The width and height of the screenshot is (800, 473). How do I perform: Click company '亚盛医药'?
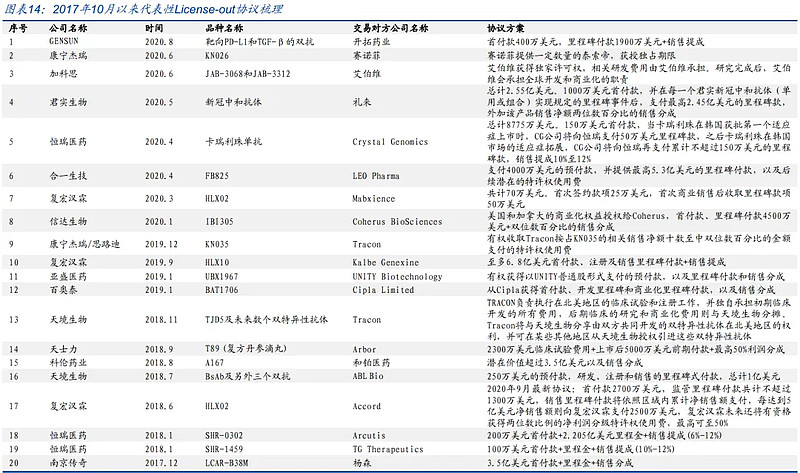click(x=68, y=276)
